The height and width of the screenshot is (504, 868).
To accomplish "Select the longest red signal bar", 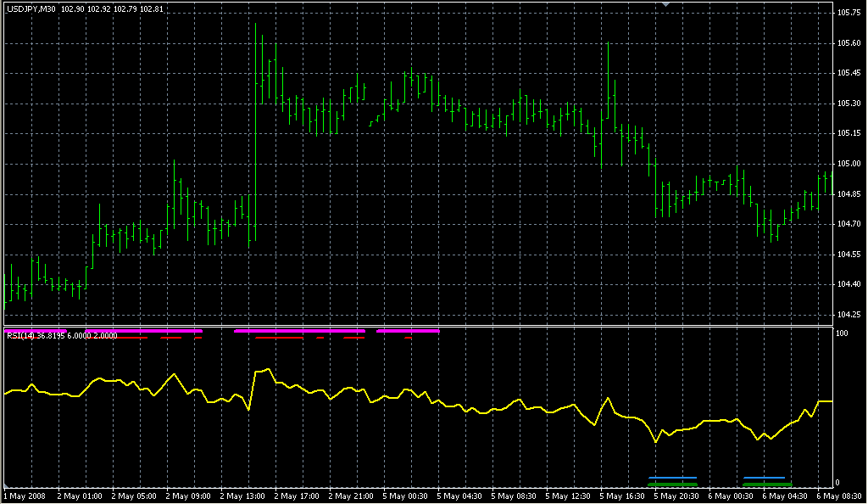I will click(279, 338).
